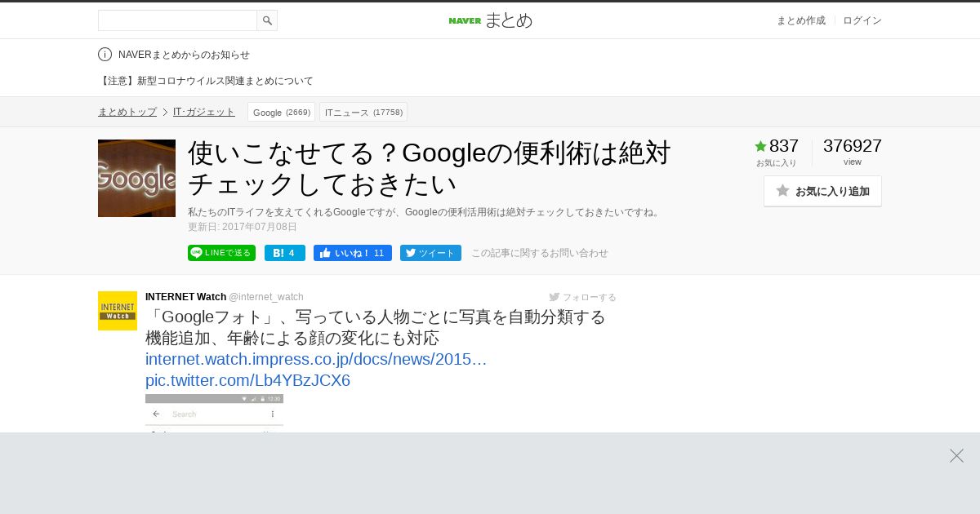Click the Hatena B! bookmark button
This screenshot has width=980, height=514.
coord(285,253)
